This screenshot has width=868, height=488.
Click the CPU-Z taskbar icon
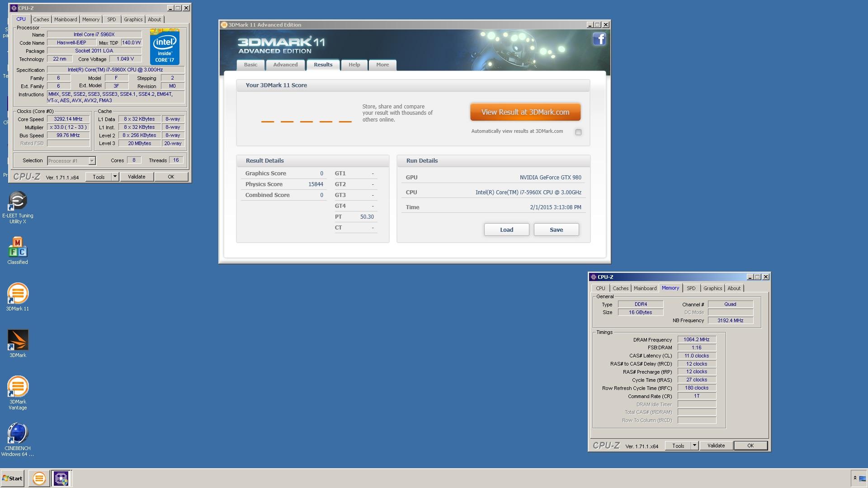point(61,478)
